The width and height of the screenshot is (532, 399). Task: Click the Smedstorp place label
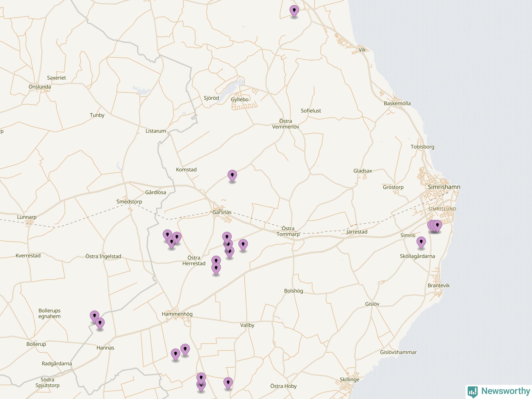(129, 202)
